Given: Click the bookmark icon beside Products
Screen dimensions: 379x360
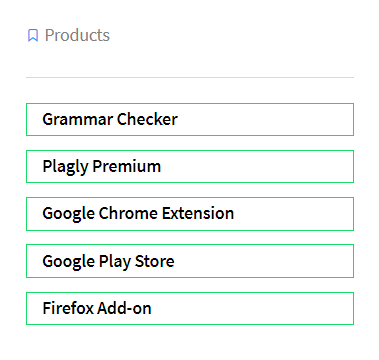Looking at the screenshot, I should 33,35.
